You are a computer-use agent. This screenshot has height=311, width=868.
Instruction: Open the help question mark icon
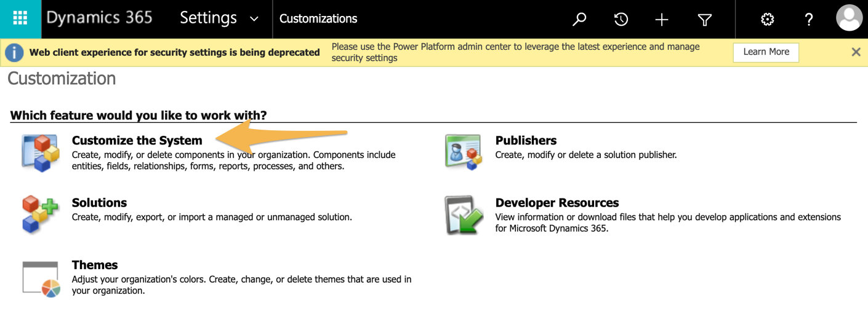click(809, 20)
